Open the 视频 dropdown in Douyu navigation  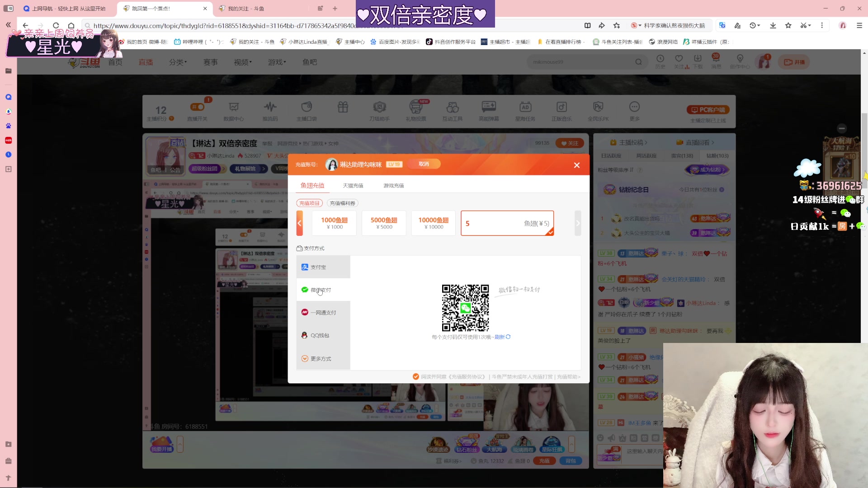(x=243, y=62)
